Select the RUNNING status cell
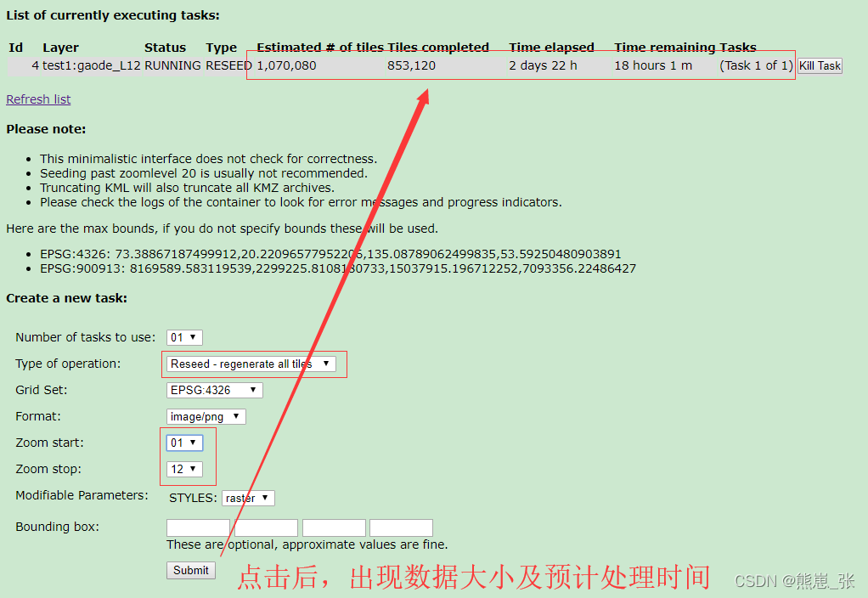This screenshot has width=868, height=598. coord(172,66)
